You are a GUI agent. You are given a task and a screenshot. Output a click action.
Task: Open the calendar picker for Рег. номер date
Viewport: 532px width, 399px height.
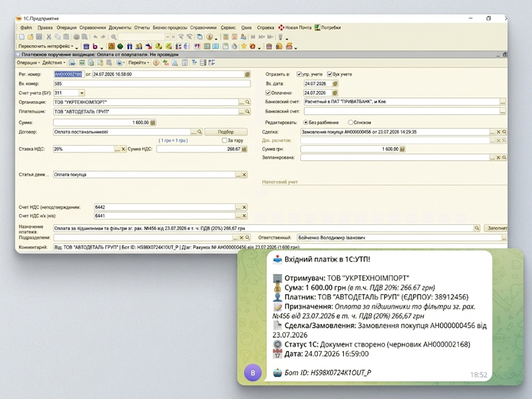point(247,74)
